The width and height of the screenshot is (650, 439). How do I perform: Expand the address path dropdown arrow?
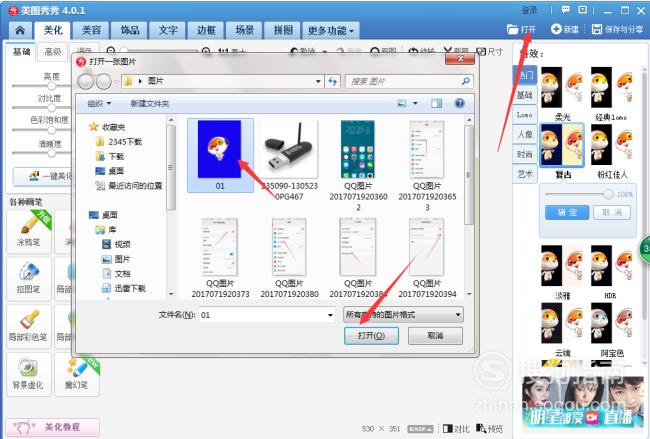pos(318,81)
